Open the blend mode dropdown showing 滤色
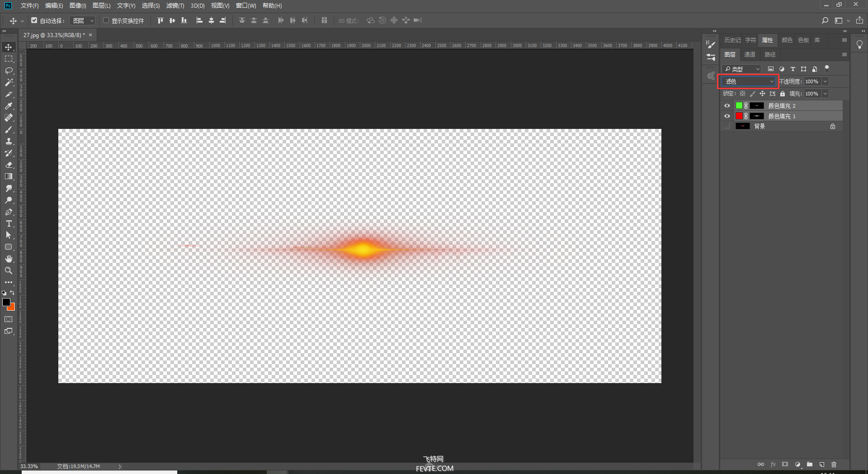 [749, 81]
